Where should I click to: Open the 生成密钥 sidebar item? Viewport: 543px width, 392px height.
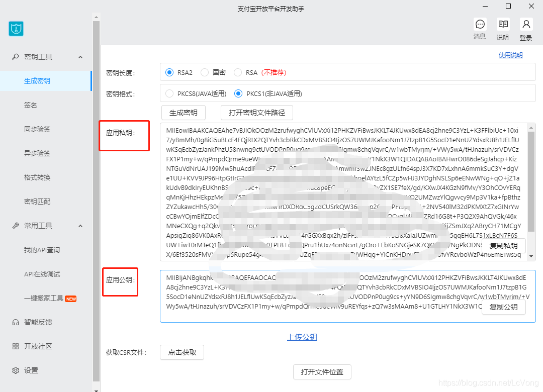pos(45,81)
